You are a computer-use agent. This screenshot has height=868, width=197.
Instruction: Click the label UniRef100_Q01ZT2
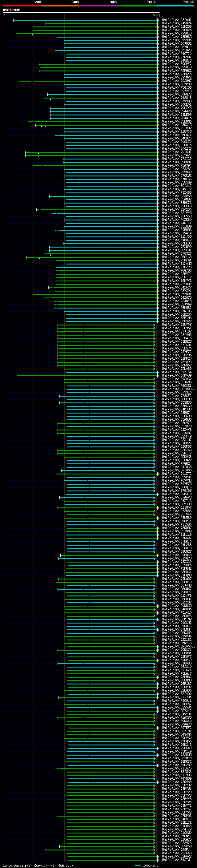coord(176,474)
